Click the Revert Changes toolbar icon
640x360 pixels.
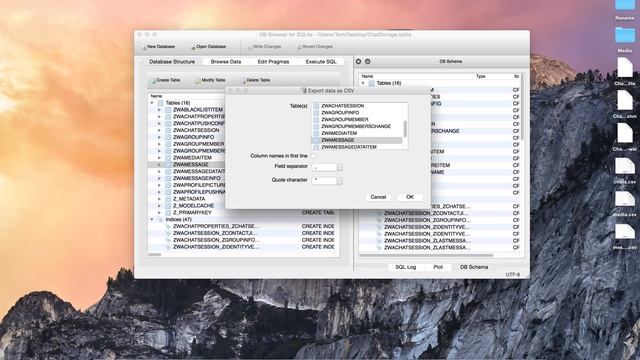click(x=299, y=47)
